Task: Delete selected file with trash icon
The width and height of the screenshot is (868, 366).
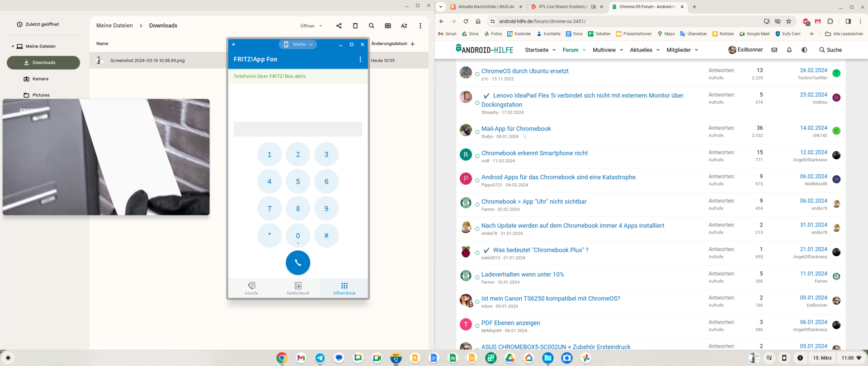Action: (x=355, y=26)
